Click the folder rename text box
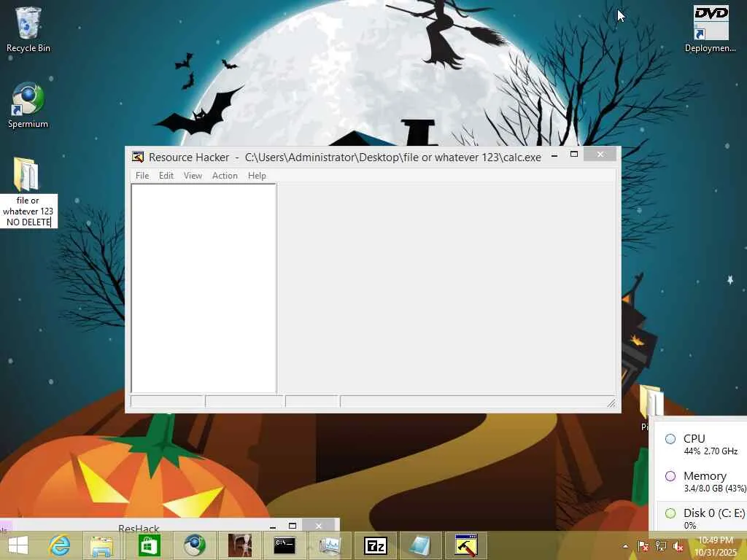The image size is (747, 560). [28, 211]
